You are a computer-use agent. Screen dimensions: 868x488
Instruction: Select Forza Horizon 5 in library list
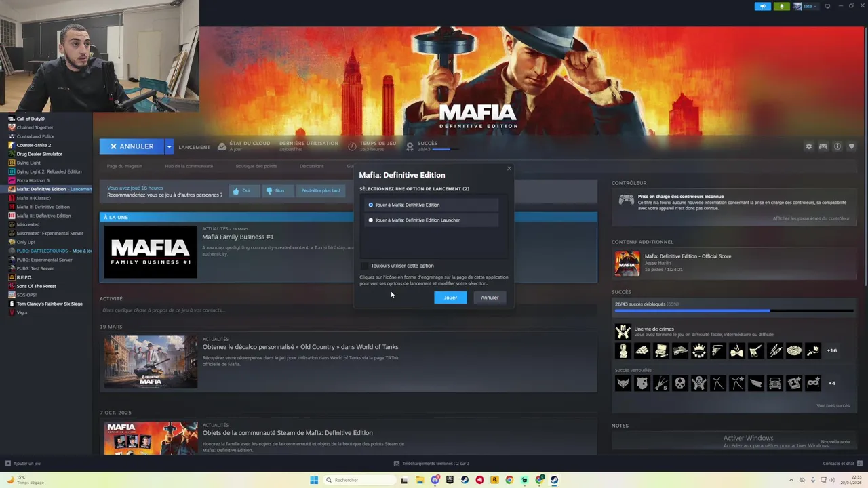33,180
